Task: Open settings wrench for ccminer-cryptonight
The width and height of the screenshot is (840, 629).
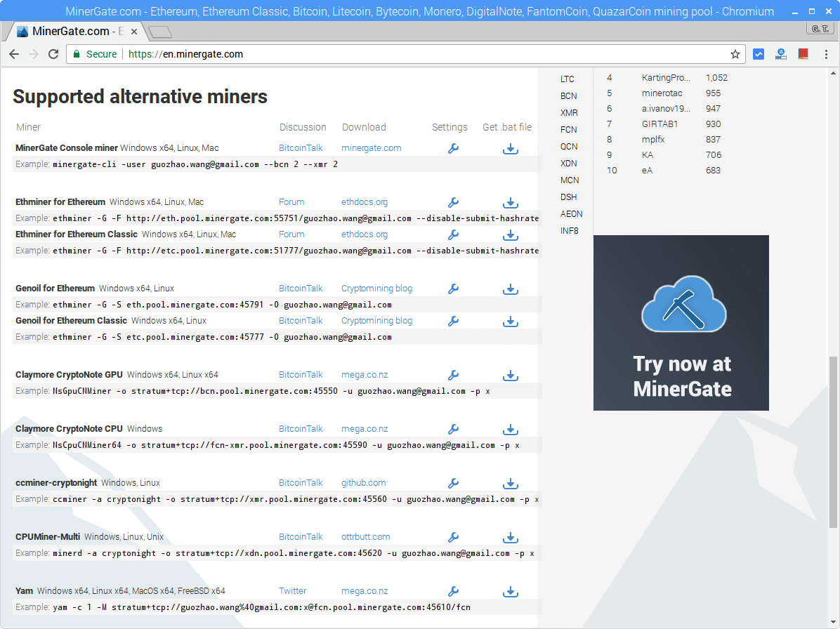Action: click(x=453, y=483)
